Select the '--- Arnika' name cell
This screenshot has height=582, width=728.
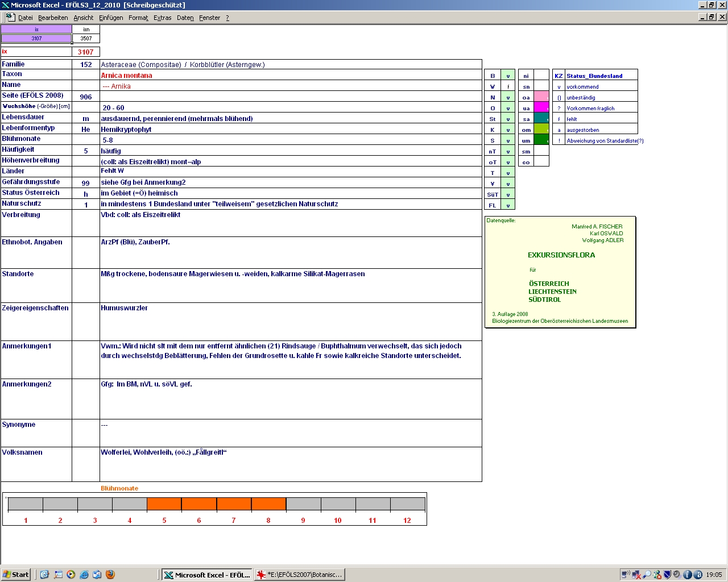tap(291, 86)
